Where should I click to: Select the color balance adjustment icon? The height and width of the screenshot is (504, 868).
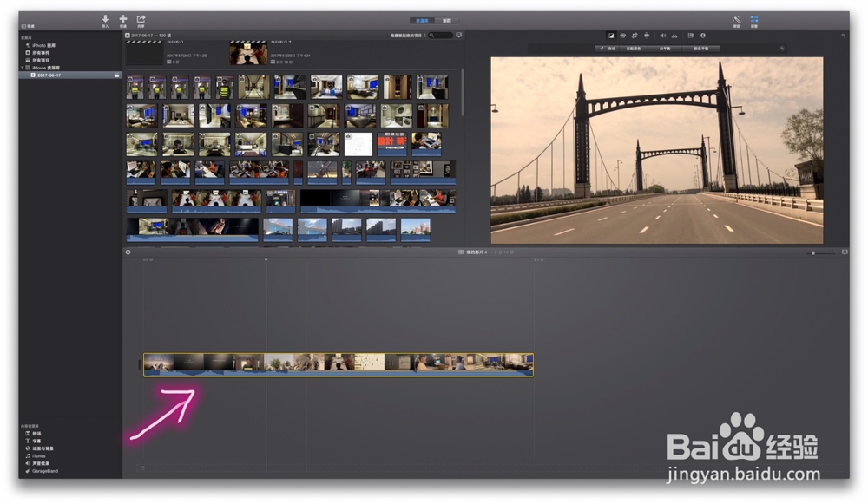click(611, 36)
